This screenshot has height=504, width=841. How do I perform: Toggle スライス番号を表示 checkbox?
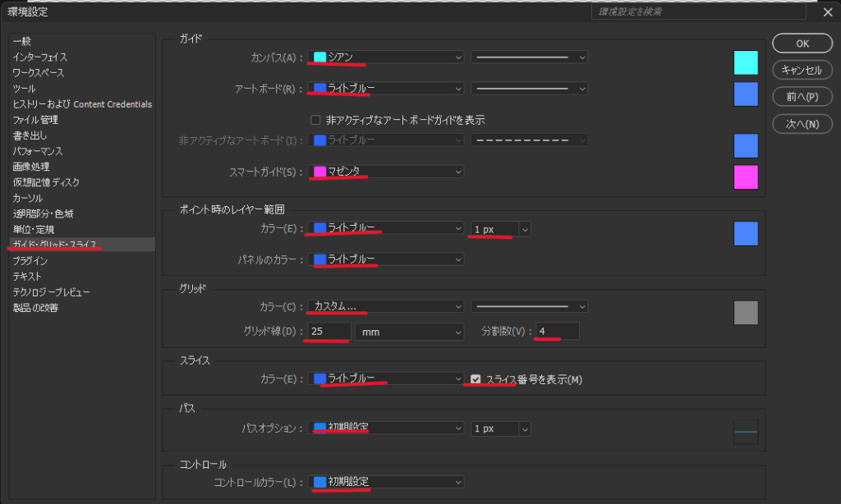(476, 379)
